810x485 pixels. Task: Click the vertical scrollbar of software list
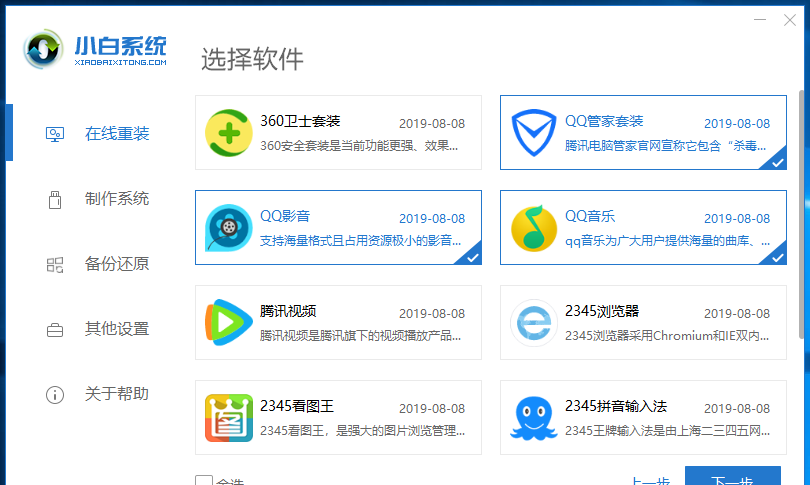pos(802,214)
